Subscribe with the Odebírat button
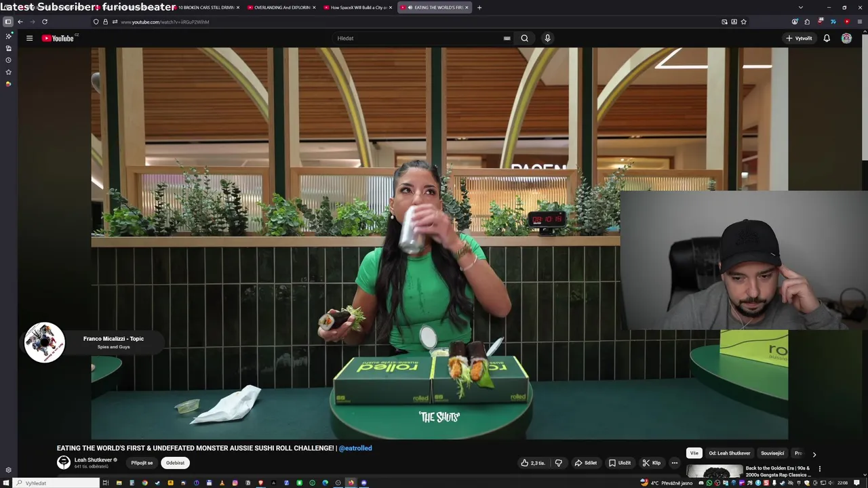Image resolution: width=868 pixels, height=488 pixels. pyautogui.click(x=175, y=463)
